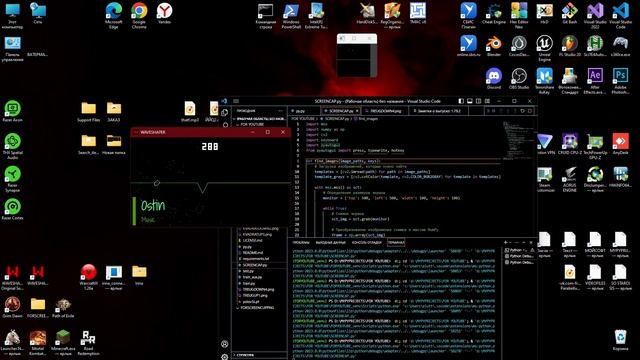Open the explorer panel more actions menu
The image size is (640, 360).
tap(280, 111)
